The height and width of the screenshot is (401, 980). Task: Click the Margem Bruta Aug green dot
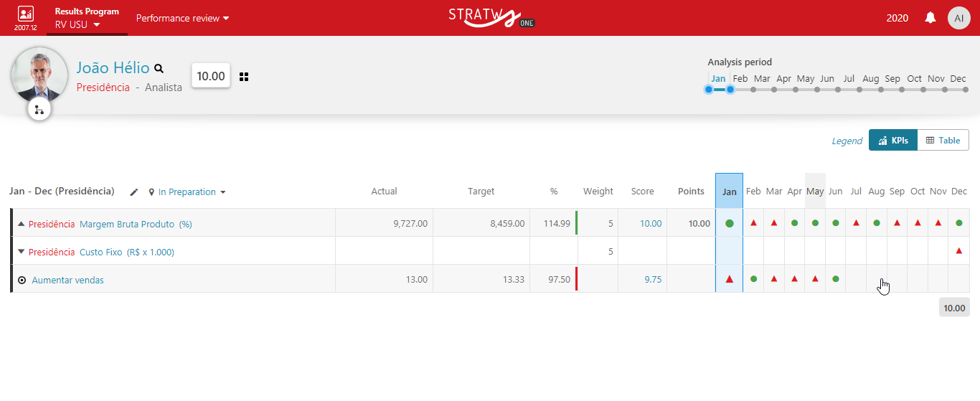tap(877, 223)
